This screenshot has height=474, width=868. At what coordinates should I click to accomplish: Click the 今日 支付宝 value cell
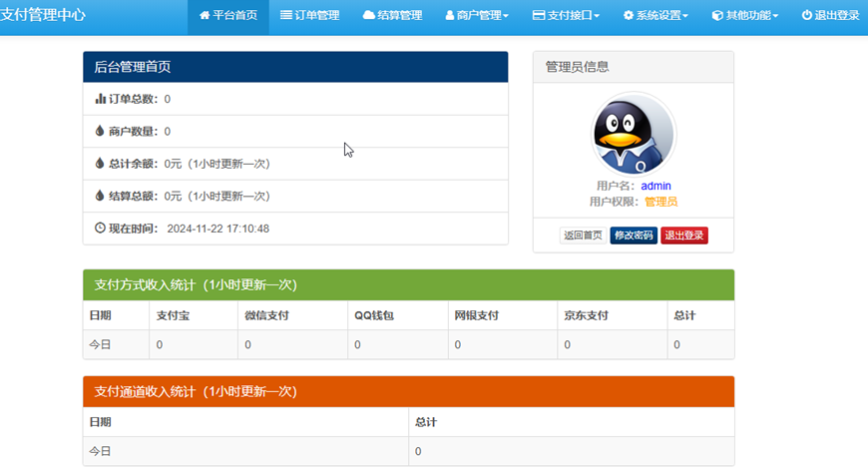(194, 344)
